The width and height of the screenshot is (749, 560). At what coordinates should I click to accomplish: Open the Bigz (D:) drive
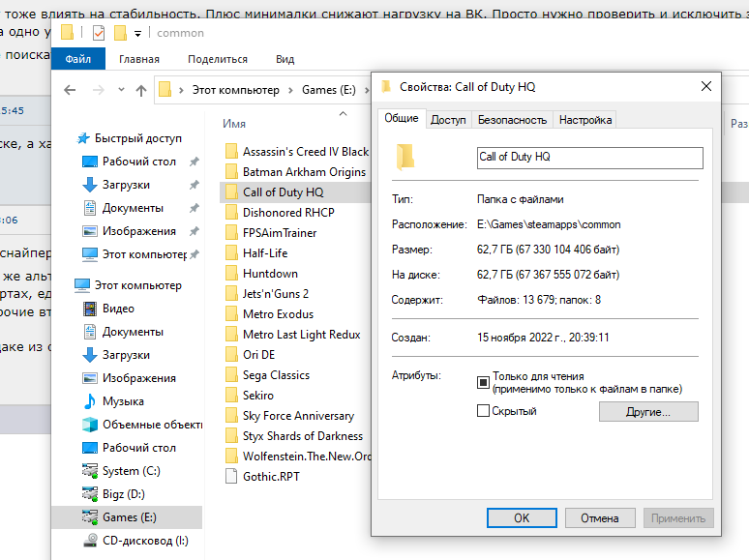click(123, 494)
